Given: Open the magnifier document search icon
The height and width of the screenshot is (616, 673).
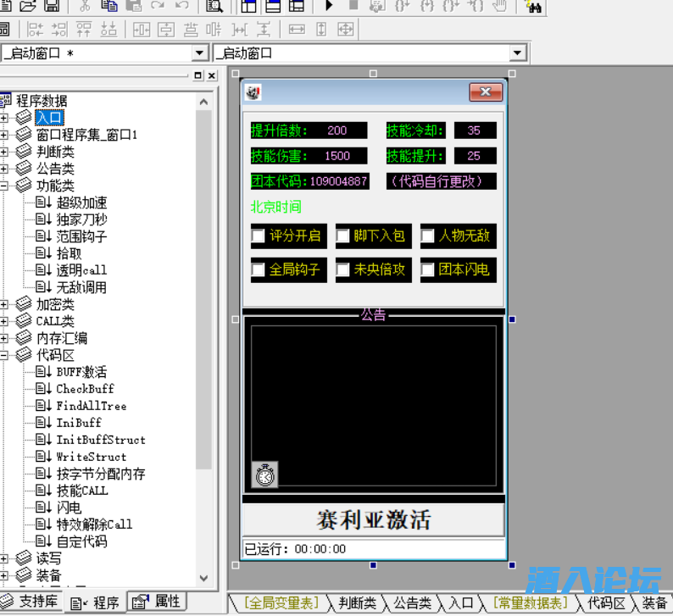Looking at the screenshot, I should (x=214, y=6).
